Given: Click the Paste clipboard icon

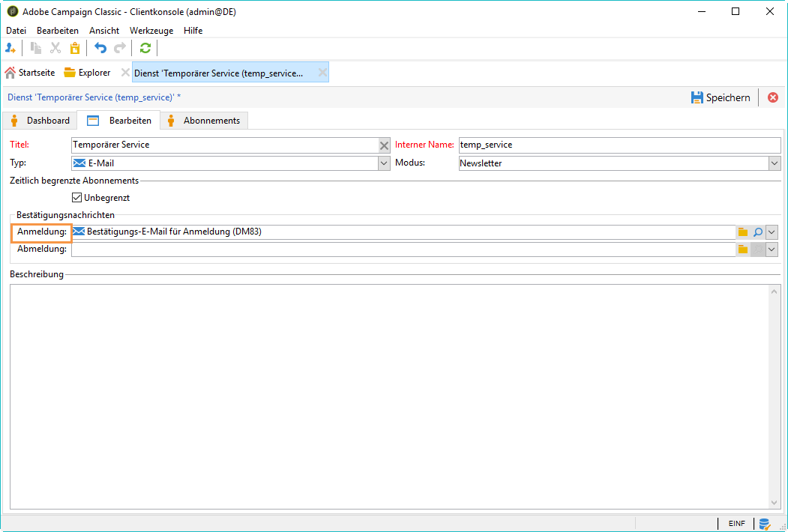Looking at the screenshot, I should click(x=75, y=48).
